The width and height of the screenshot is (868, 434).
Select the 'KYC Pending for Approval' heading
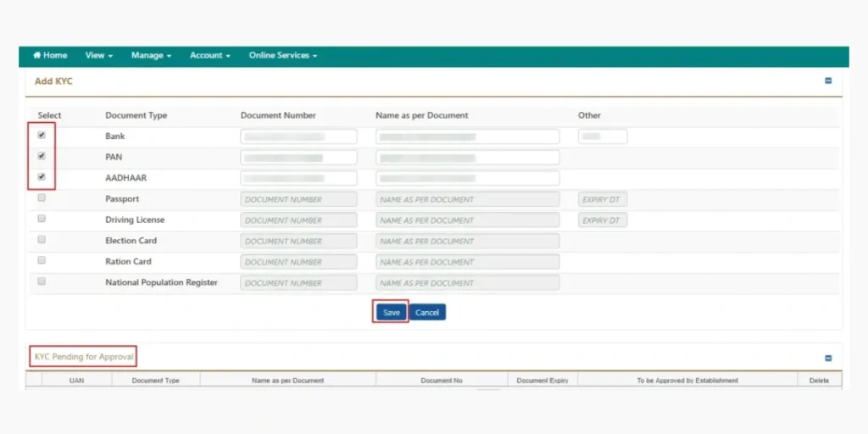pyautogui.click(x=84, y=357)
